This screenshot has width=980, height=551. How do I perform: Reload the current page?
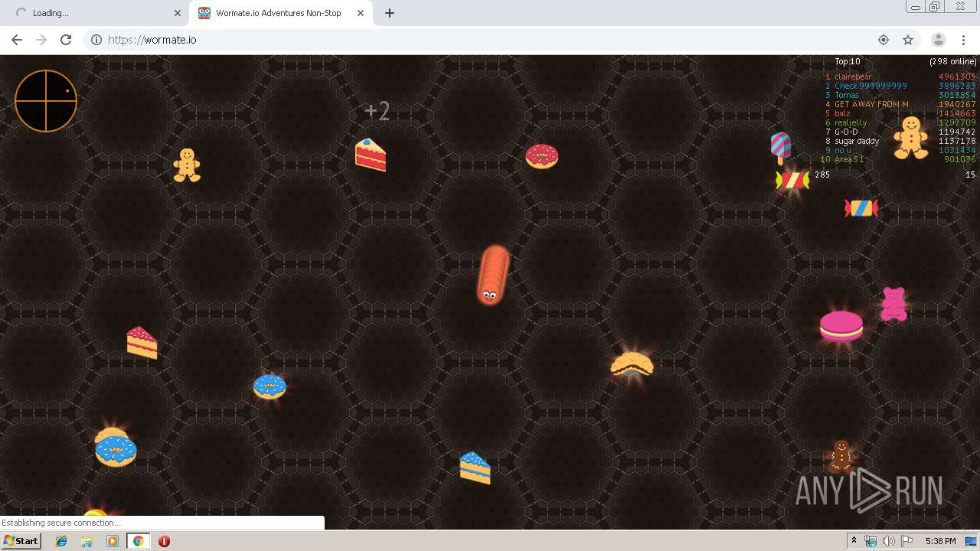click(66, 40)
